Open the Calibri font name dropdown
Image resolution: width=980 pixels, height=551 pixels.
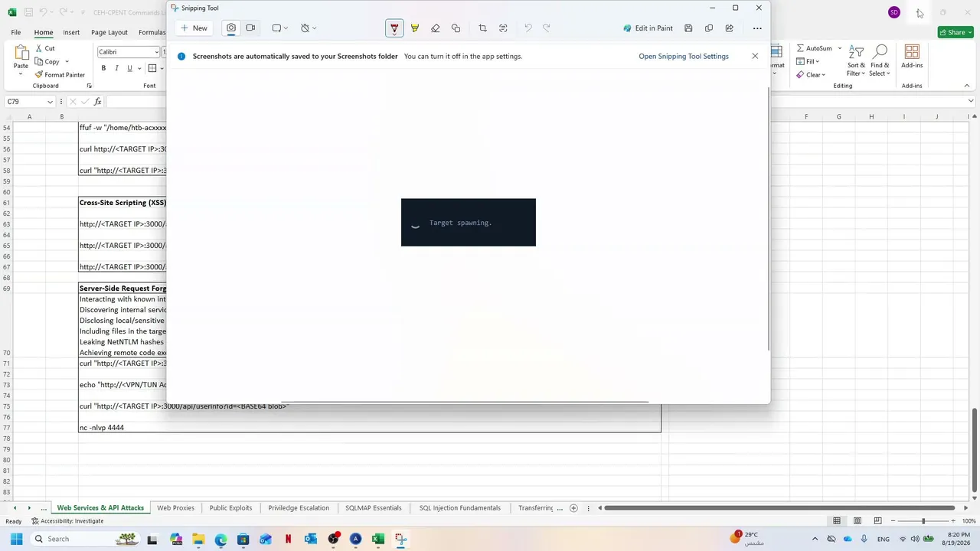click(x=157, y=52)
